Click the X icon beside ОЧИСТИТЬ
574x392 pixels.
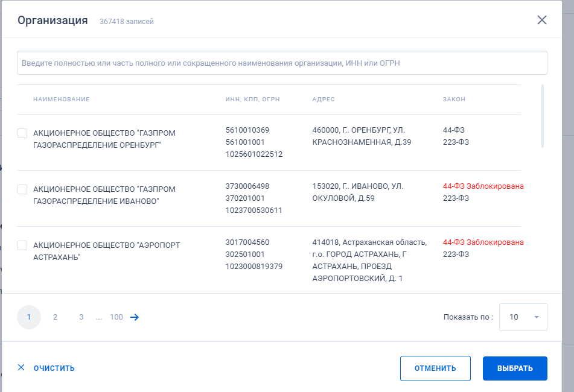click(x=21, y=367)
